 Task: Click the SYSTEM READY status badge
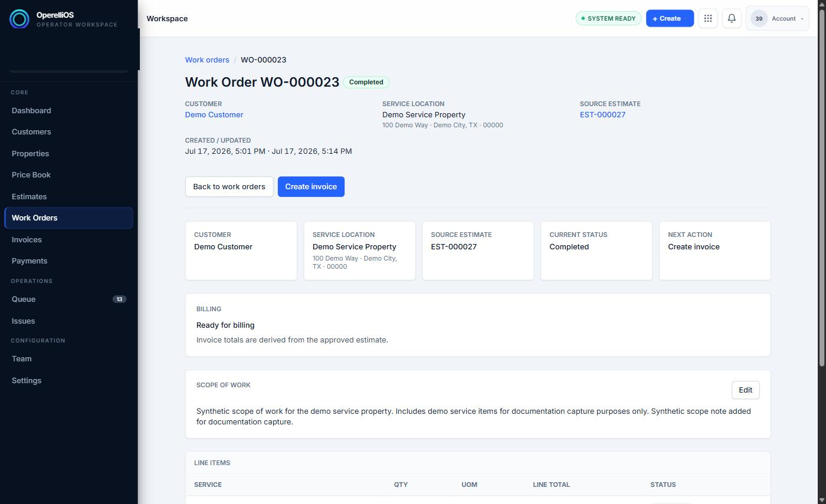(608, 18)
